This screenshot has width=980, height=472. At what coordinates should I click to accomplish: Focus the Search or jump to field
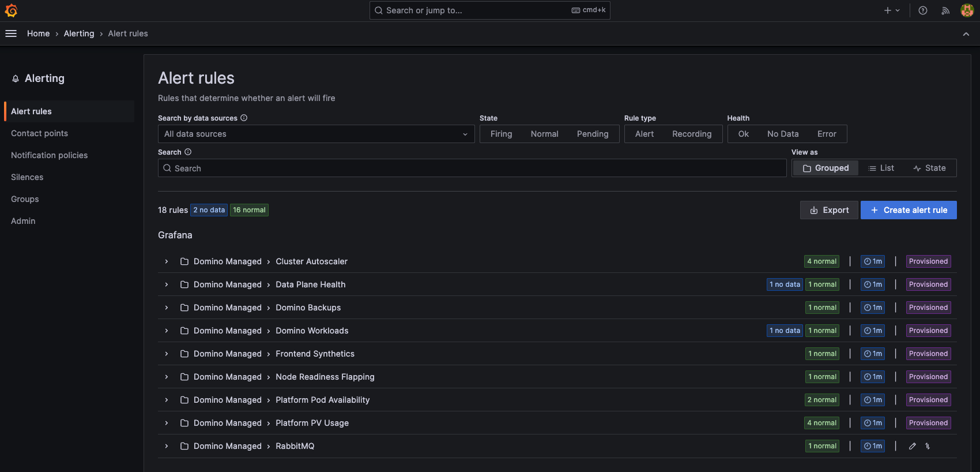pos(489,10)
